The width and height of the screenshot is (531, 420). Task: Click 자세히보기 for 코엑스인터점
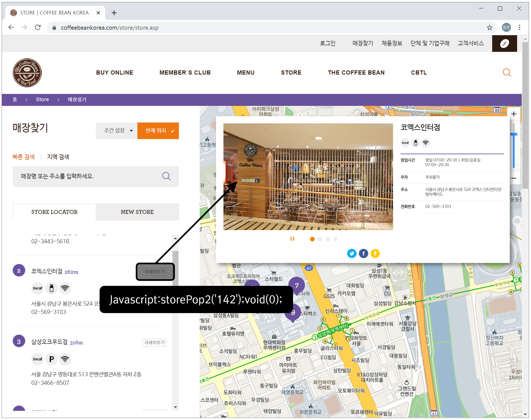pyautogui.click(x=155, y=272)
